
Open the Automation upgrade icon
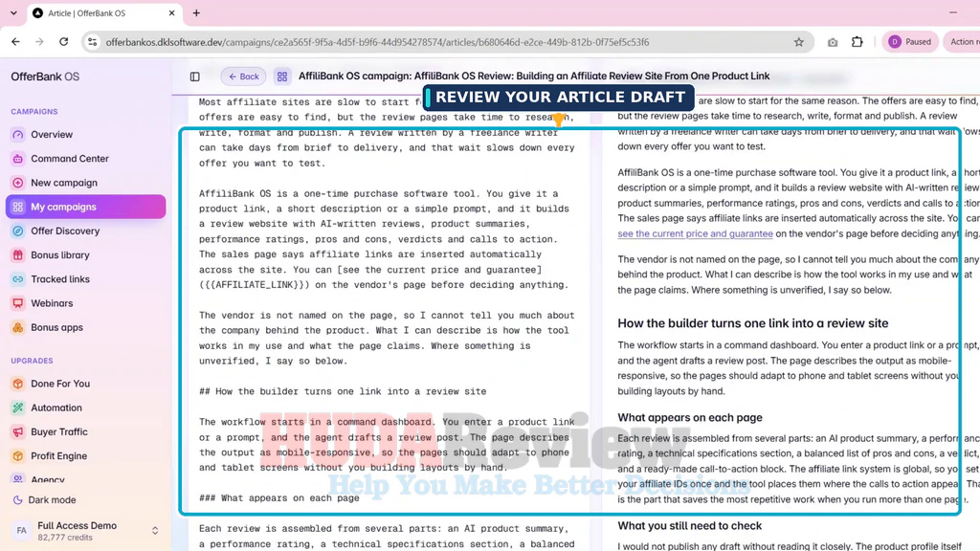[17, 408]
